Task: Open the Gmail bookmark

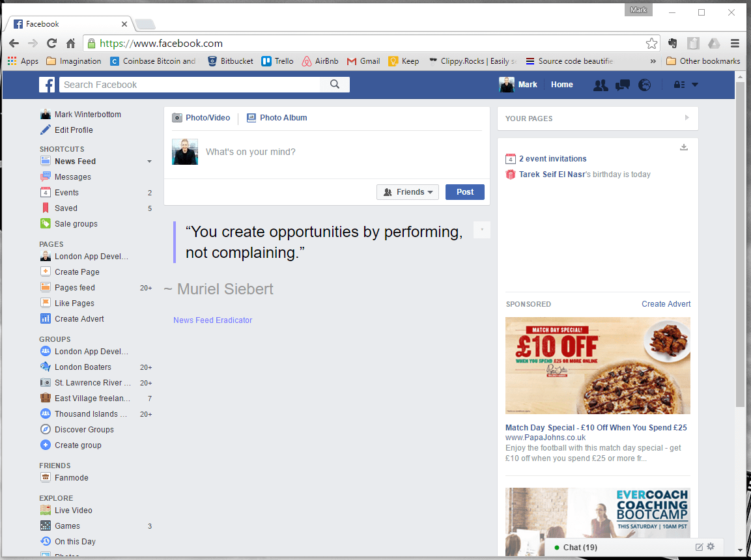Action: point(363,61)
